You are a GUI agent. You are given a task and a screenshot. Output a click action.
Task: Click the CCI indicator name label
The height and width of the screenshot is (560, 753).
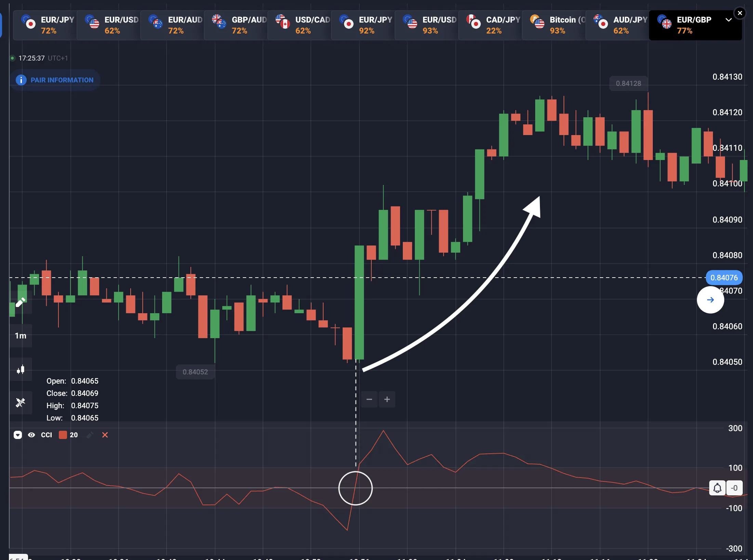47,435
